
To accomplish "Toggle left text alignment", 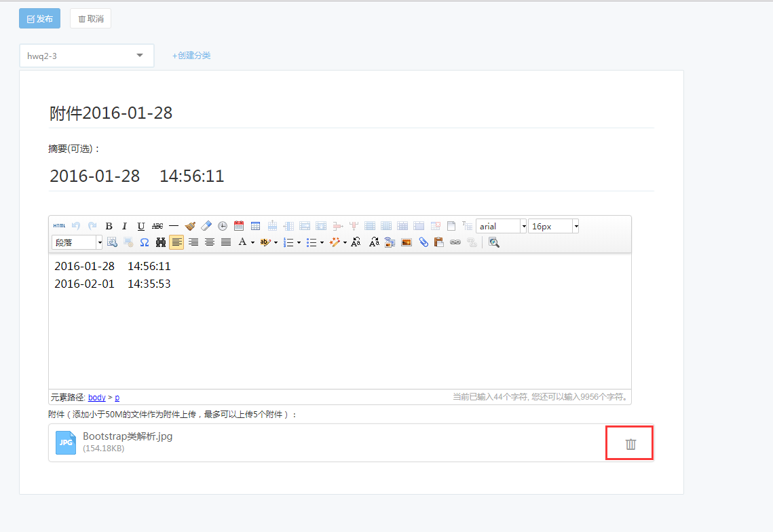I will pyautogui.click(x=176, y=242).
